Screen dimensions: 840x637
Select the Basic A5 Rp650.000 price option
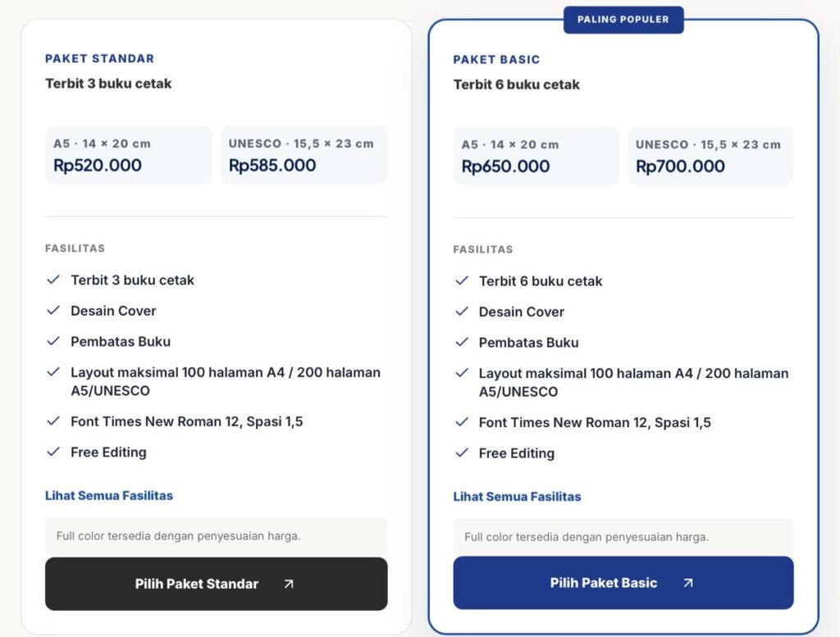(x=536, y=156)
